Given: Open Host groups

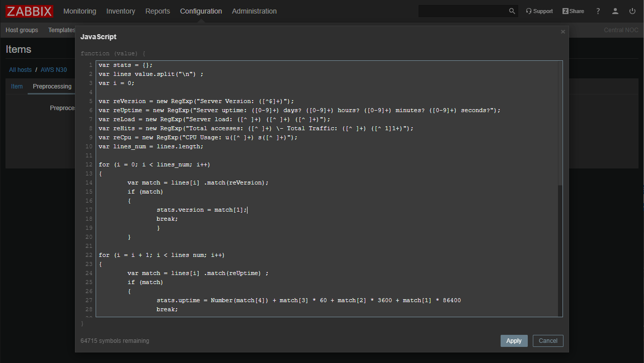Looking at the screenshot, I should [22, 30].
